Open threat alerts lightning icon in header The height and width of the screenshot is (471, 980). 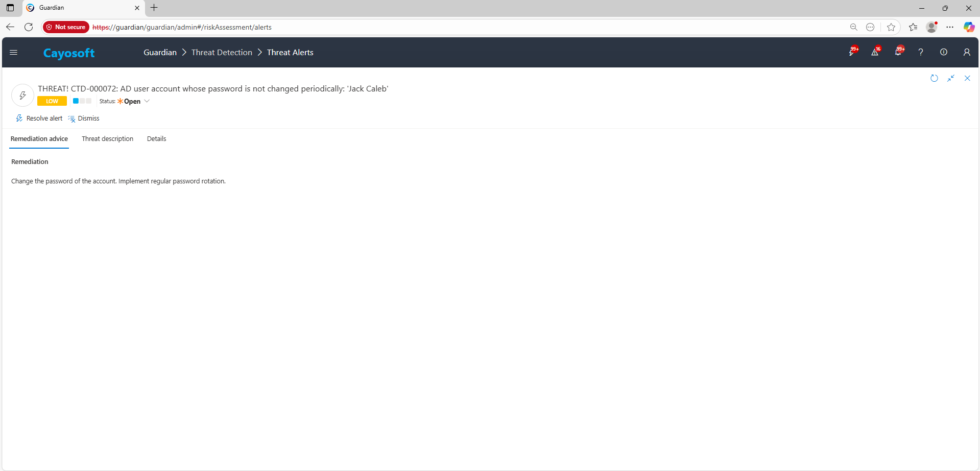click(x=852, y=52)
